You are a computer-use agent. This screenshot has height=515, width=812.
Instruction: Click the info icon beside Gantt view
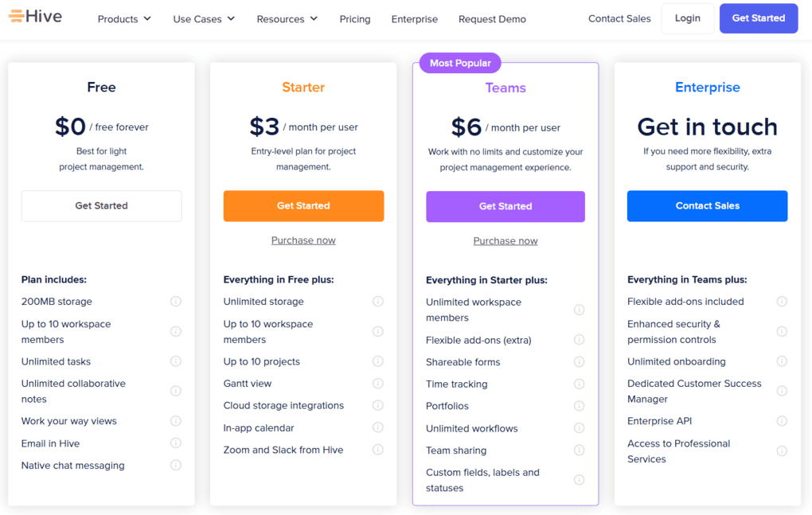[377, 384]
